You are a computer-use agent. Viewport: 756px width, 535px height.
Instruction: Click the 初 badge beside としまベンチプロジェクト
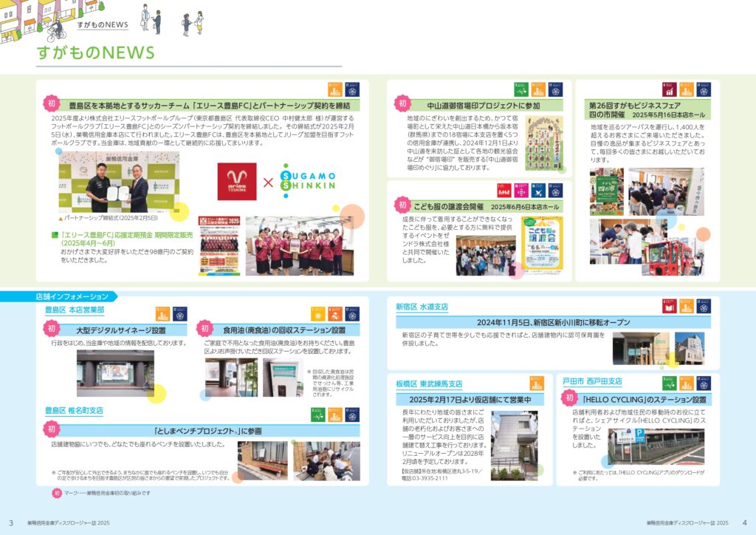(x=51, y=429)
